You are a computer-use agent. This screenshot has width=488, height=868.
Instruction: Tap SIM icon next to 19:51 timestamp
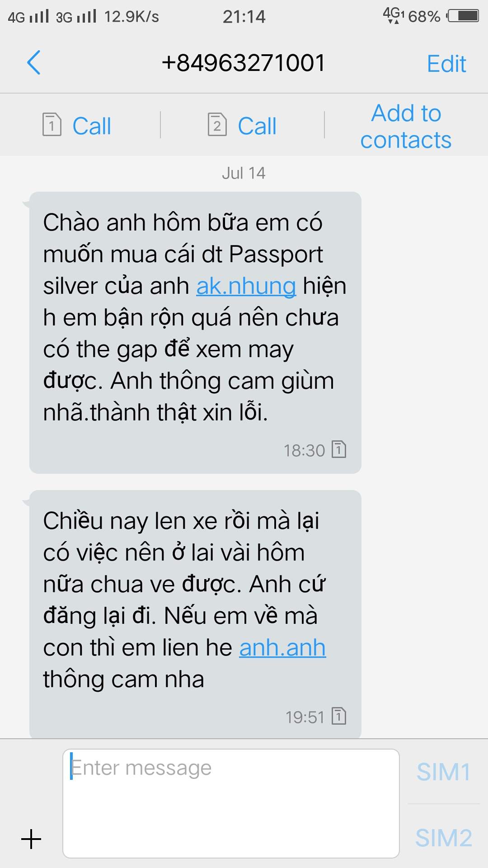click(339, 716)
